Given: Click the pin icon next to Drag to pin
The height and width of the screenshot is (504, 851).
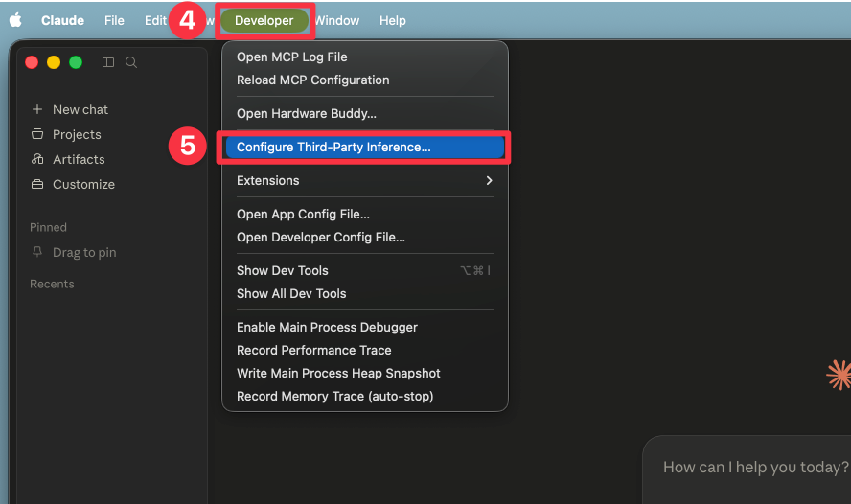Looking at the screenshot, I should [x=37, y=252].
